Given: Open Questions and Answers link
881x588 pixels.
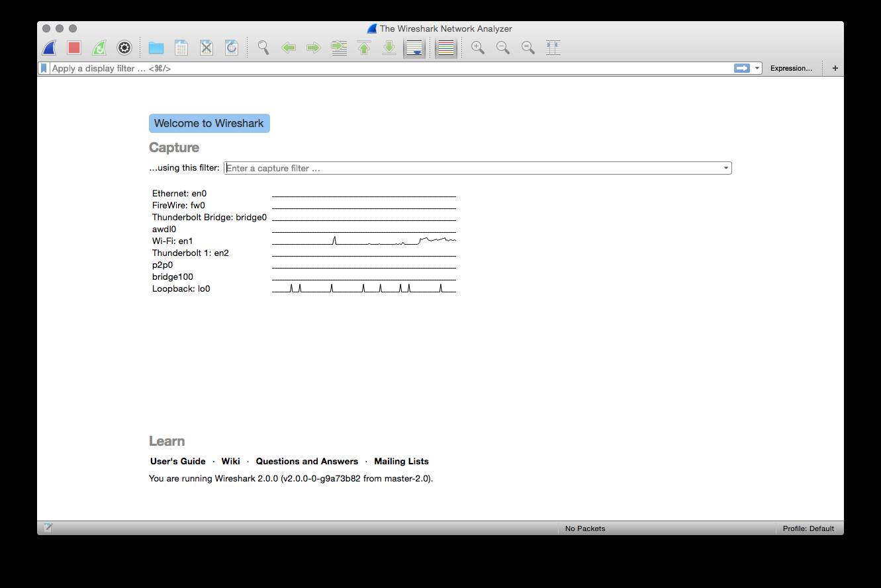Looking at the screenshot, I should tap(307, 461).
